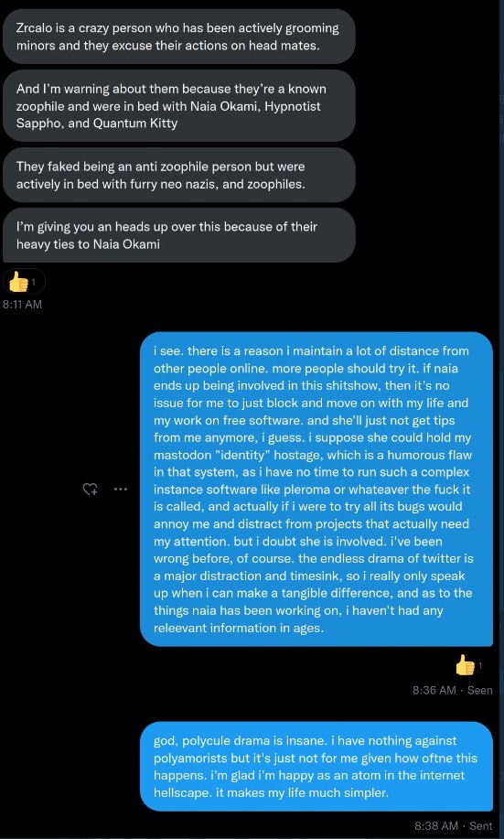This screenshot has height=839, width=504.
Task: Click 'heavy ties to Naia Okami' line
Action: tap(88, 244)
